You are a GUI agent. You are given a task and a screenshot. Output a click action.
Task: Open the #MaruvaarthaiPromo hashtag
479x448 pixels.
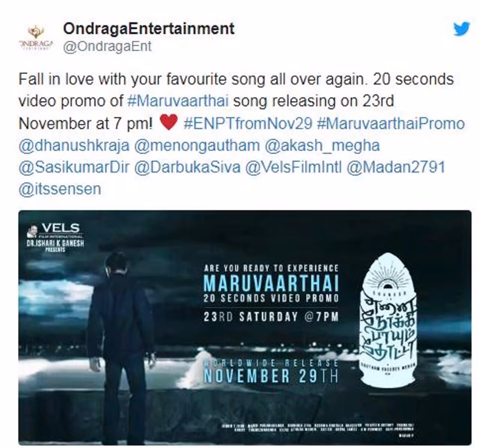click(x=391, y=123)
